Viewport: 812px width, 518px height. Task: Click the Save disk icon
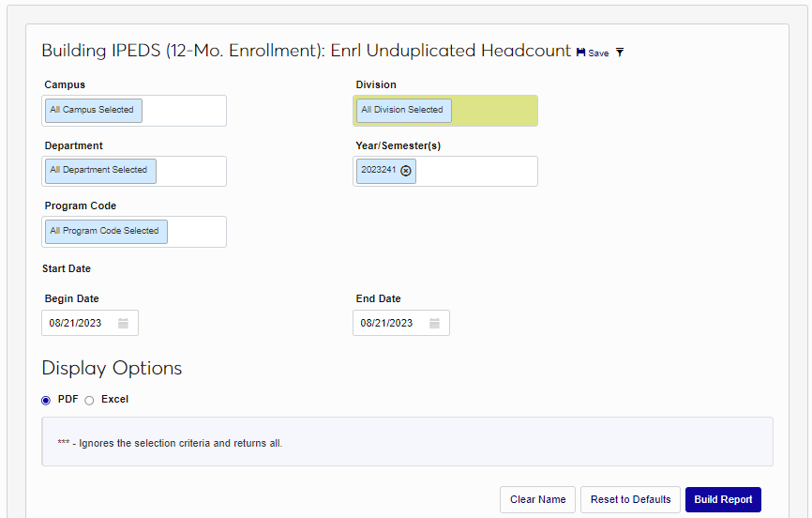581,53
